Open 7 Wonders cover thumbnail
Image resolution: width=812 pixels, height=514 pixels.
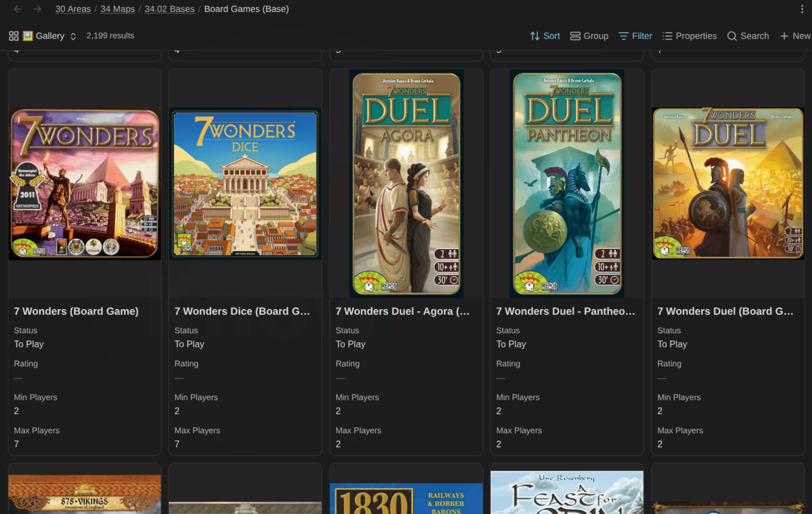coord(85,184)
